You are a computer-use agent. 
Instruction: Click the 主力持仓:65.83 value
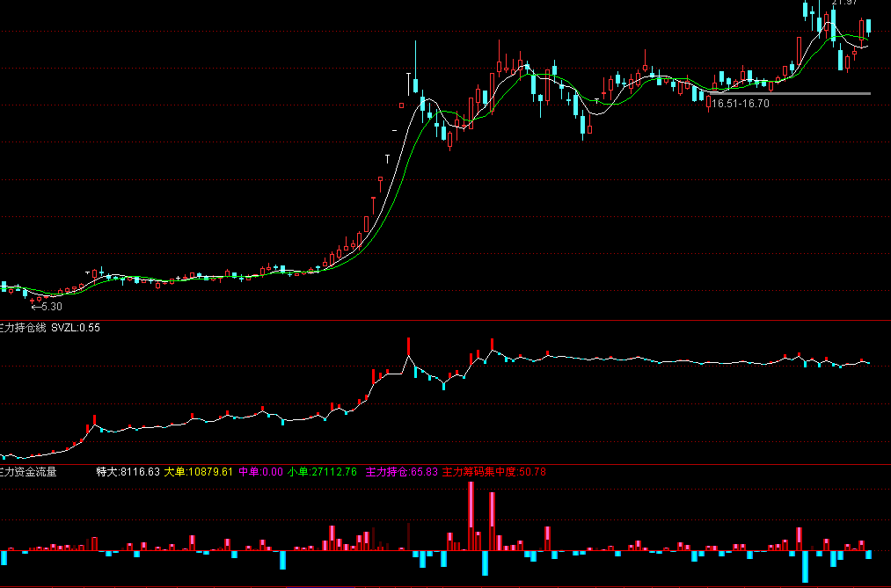coord(402,472)
